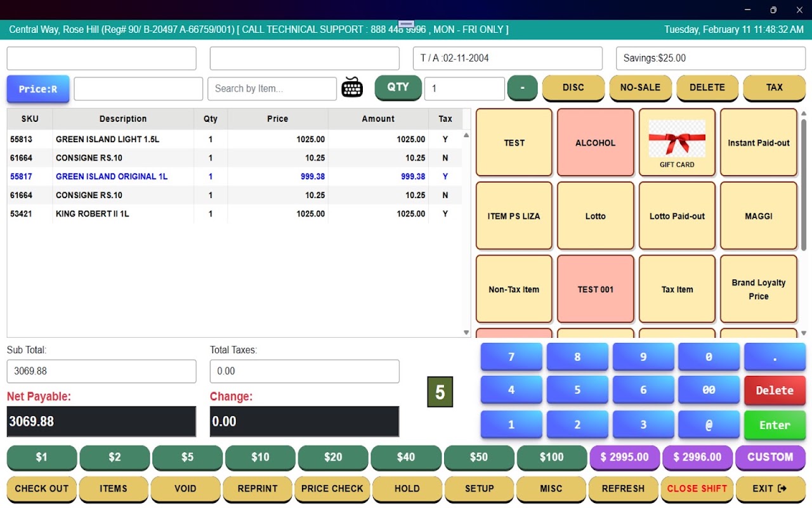Click the CHECK OUT button
The height and width of the screenshot is (508, 812).
[41, 488]
